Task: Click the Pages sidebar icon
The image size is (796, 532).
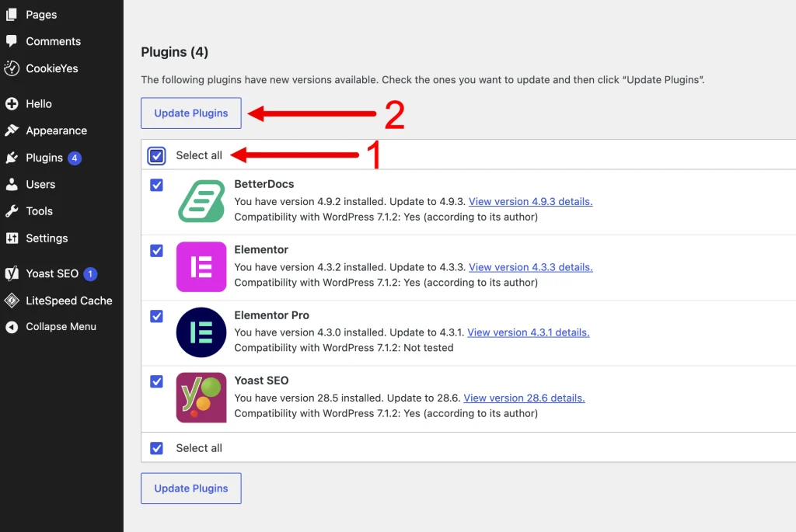Action: coord(12,14)
